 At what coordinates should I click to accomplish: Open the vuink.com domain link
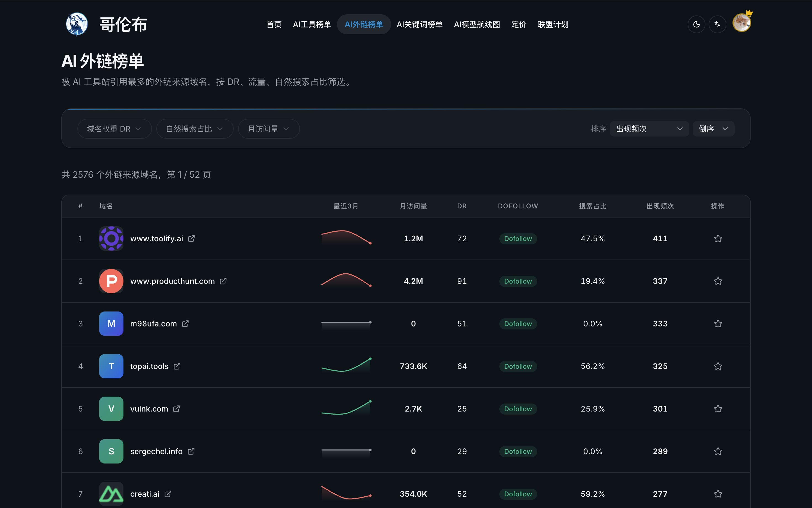[149, 409]
